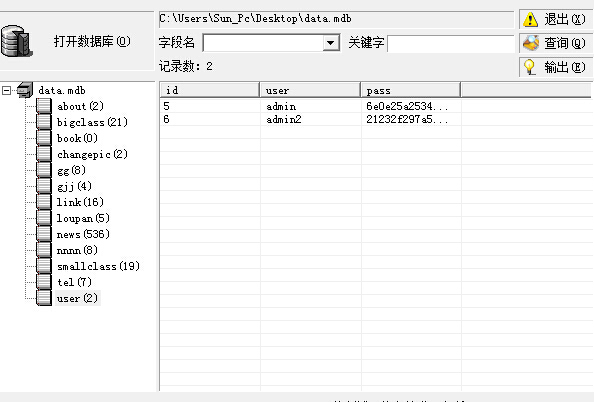The image size is (594, 402).
Task: Click the table icon beside bigclass
Action: [x=44, y=122]
